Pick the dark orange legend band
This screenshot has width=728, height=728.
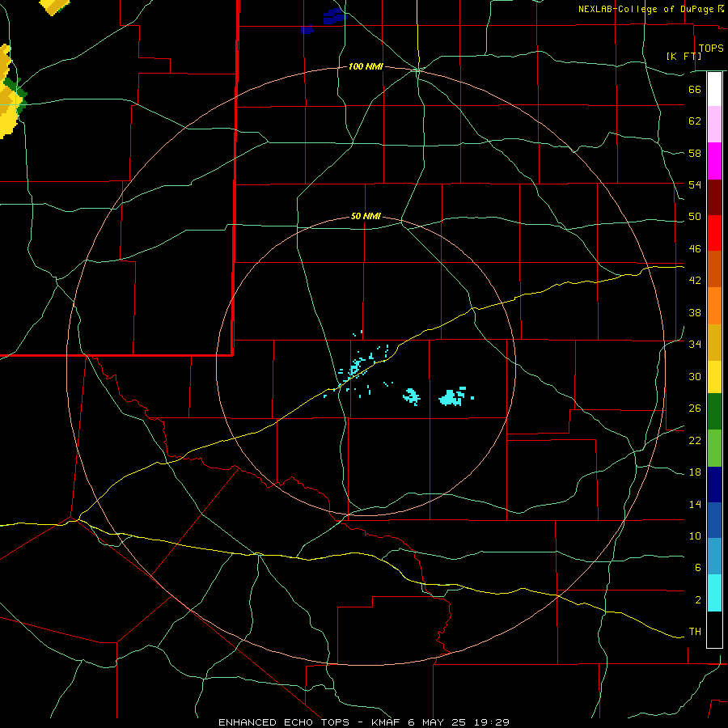[x=714, y=269]
